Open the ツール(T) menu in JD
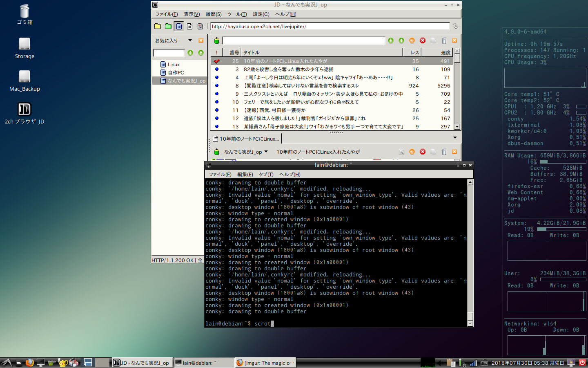The width and height of the screenshot is (588, 368). [x=237, y=14]
